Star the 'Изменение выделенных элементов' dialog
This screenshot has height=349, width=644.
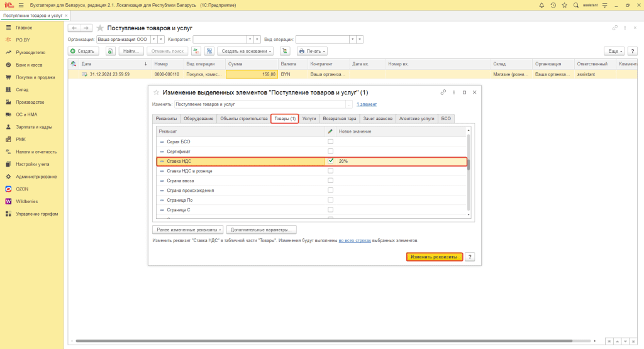[156, 92]
